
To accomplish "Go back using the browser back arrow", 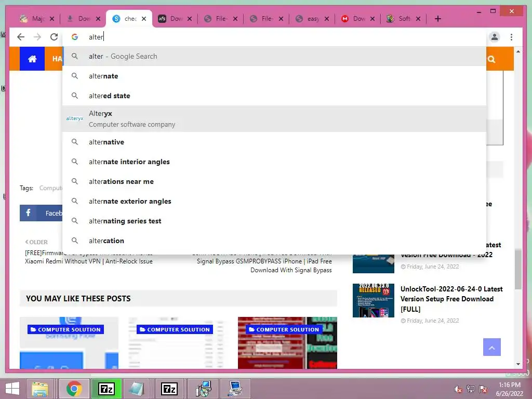I will click(x=21, y=37).
